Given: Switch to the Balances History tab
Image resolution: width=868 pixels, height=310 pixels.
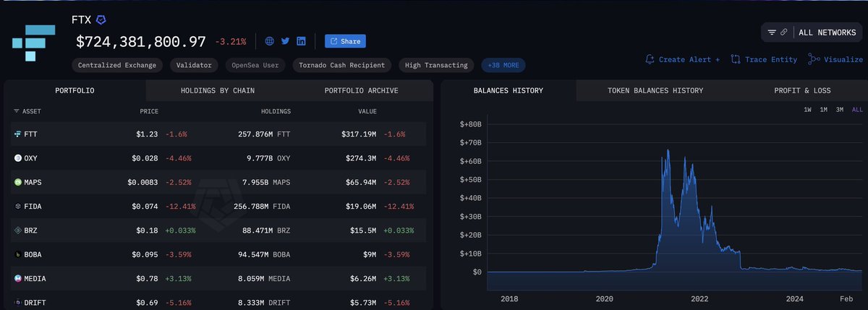Looking at the screenshot, I should [x=509, y=90].
